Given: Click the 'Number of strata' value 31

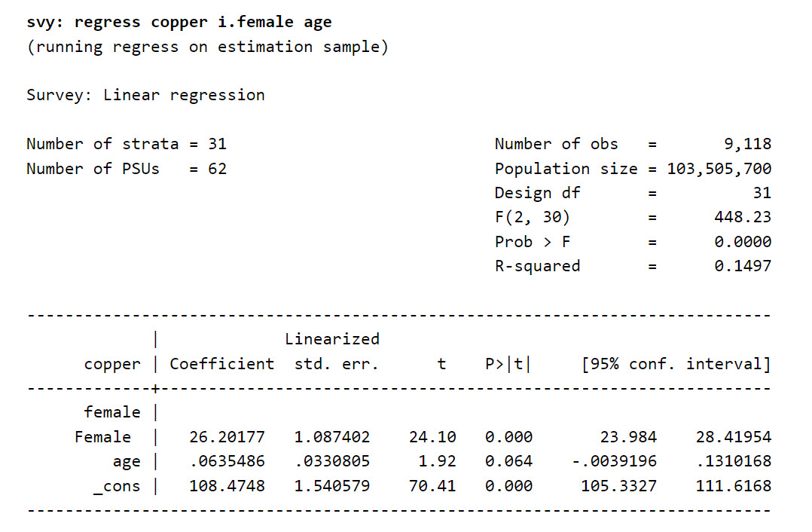Looking at the screenshot, I should pyautogui.click(x=217, y=144).
